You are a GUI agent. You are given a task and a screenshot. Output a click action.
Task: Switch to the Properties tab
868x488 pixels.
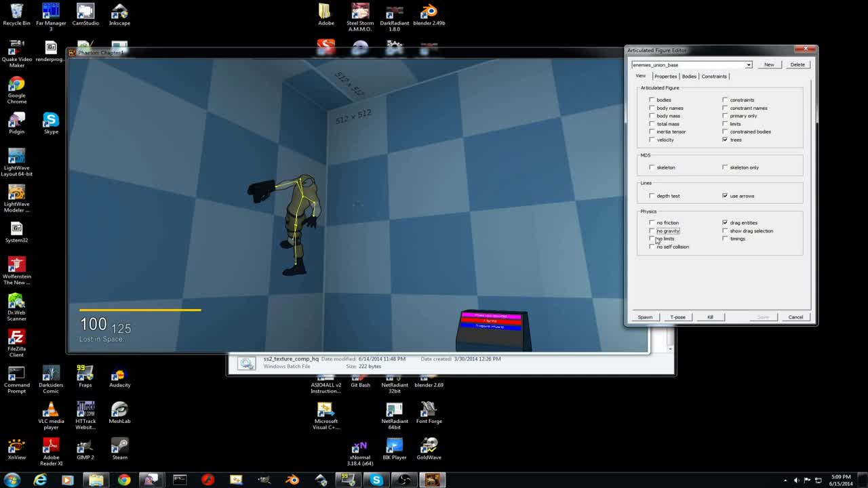coord(665,77)
